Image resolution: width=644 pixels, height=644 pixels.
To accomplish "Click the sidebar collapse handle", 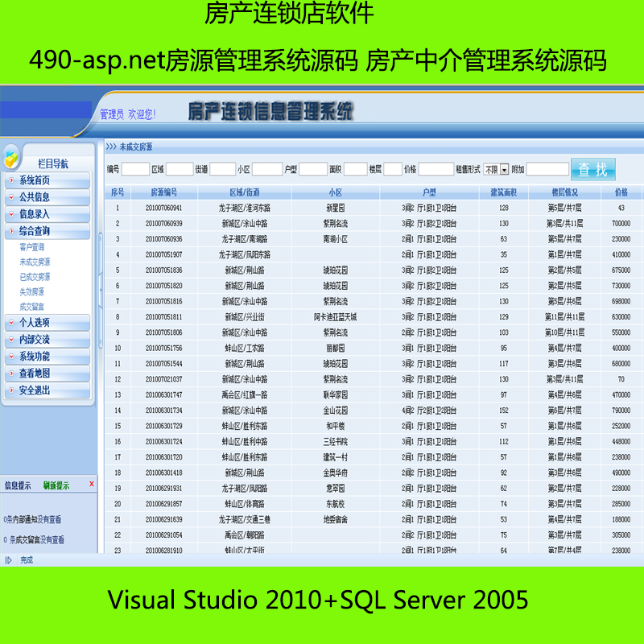I will (x=101, y=290).
